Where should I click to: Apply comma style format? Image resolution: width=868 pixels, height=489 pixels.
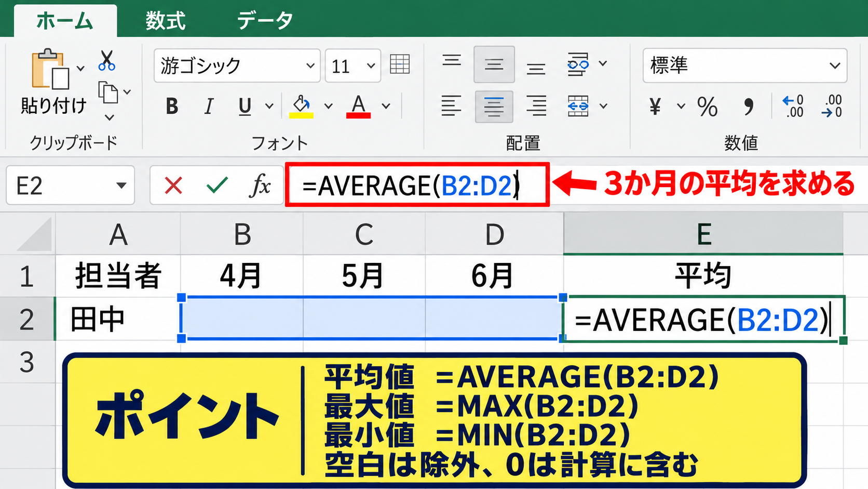click(748, 107)
